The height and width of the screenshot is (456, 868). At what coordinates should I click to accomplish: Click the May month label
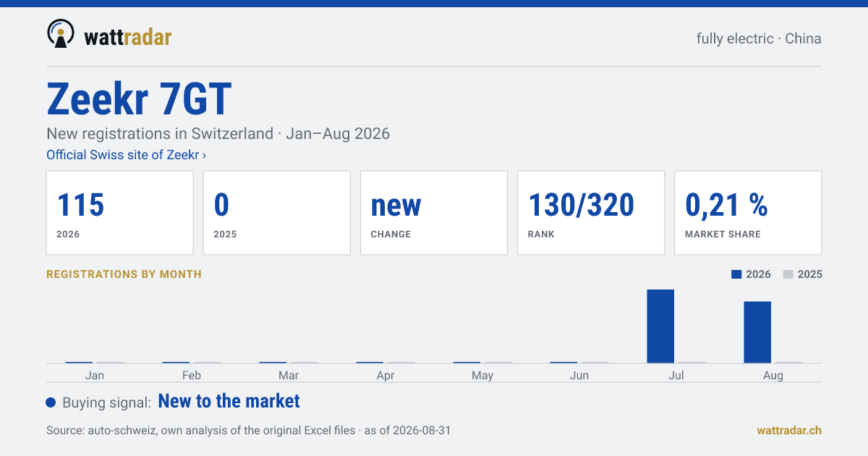[x=482, y=375]
